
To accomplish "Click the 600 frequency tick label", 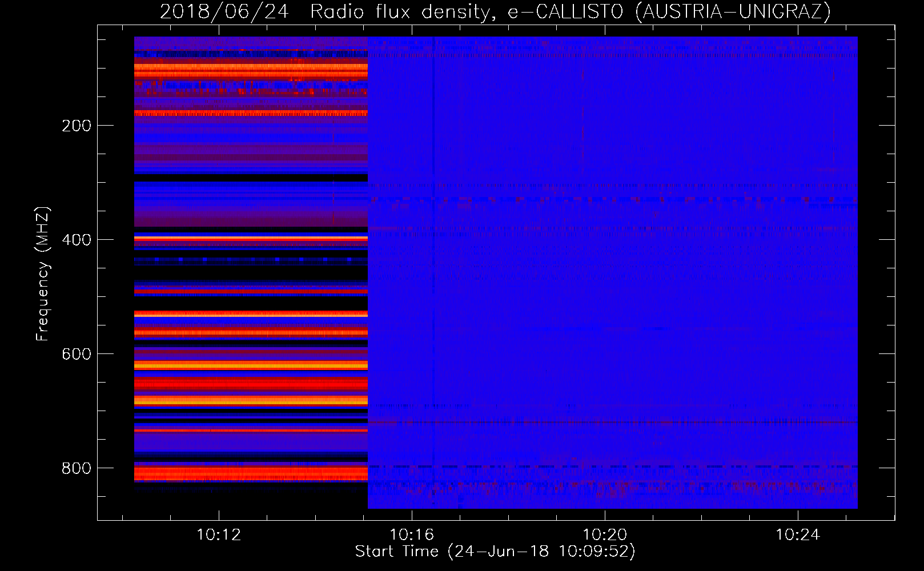I will coord(77,354).
